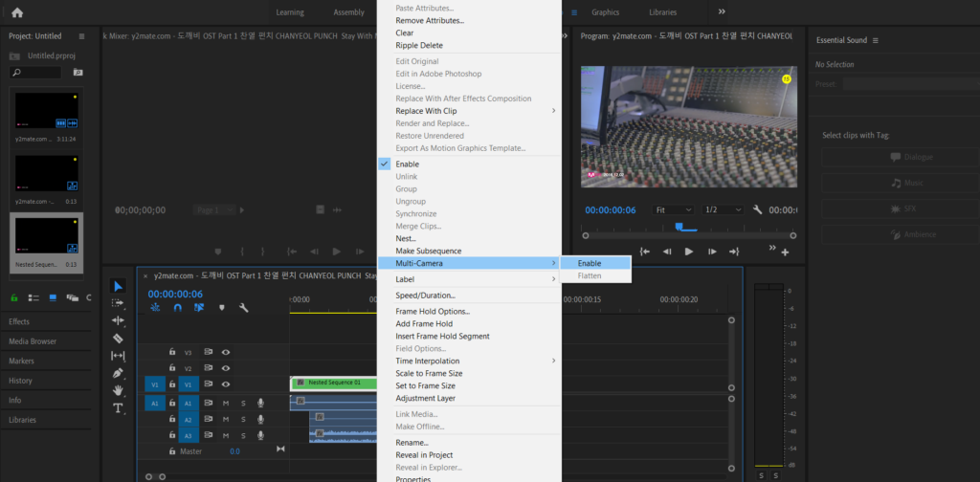
Task: Click A3 voice-over record microphone
Action: pyautogui.click(x=260, y=436)
